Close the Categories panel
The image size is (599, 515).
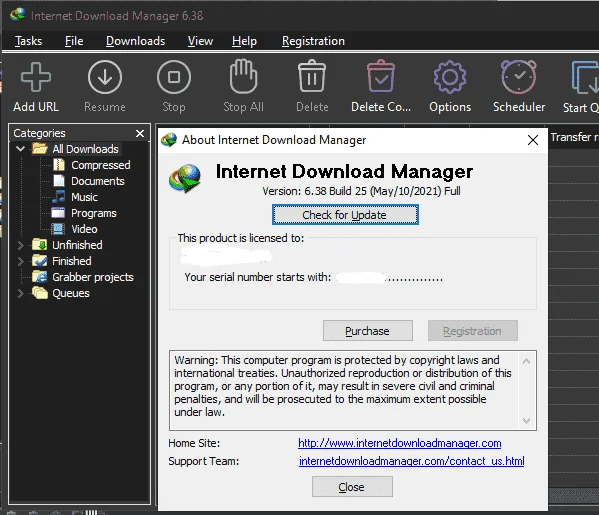click(140, 133)
